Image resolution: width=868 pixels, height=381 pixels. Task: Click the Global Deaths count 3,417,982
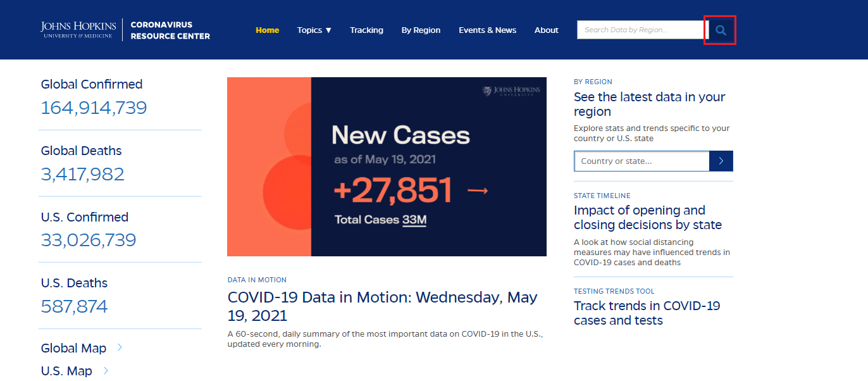(83, 174)
